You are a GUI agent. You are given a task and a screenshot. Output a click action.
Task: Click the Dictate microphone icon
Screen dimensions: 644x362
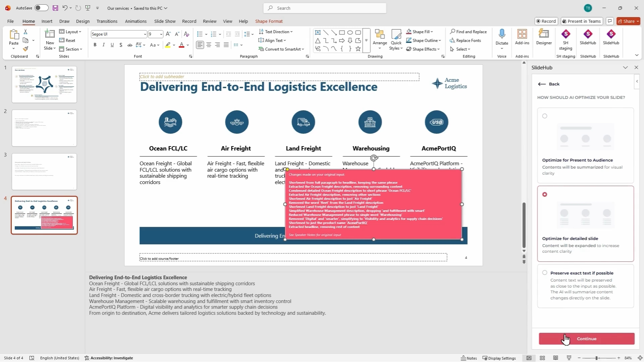click(x=502, y=34)
